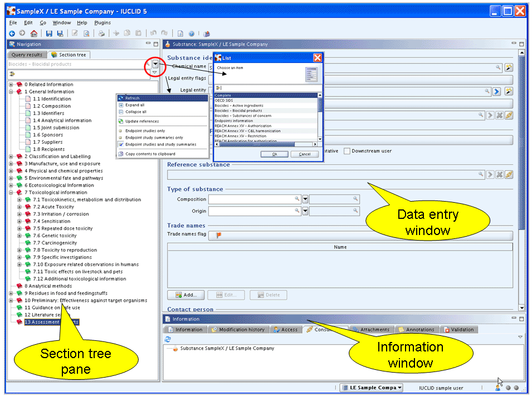Collapse the 7 Toxicological information node
This screenshot has height=396, width=532.
[11, 192]
